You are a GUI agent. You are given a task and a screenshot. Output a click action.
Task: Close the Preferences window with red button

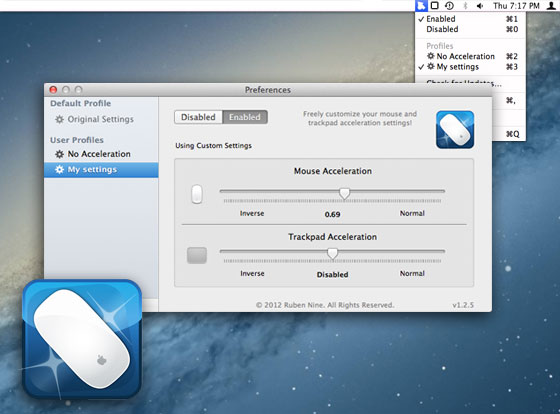pyautogui.click(x=54, y=90)
